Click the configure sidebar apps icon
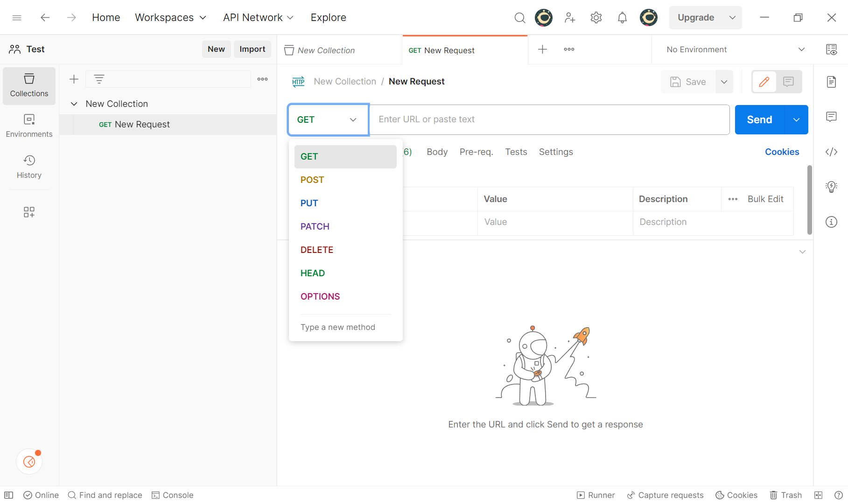Screen dimensions: 848x504 point(29,212)
